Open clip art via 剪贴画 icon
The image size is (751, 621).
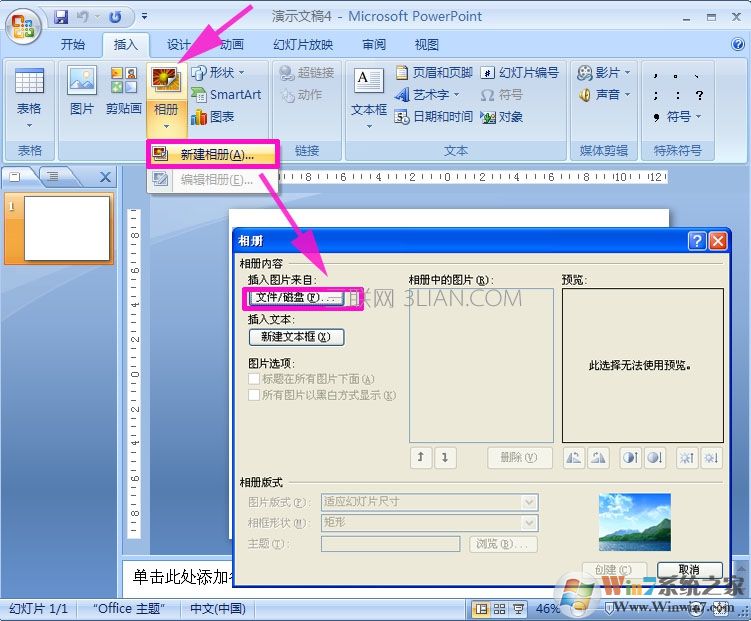coord(124,91)
